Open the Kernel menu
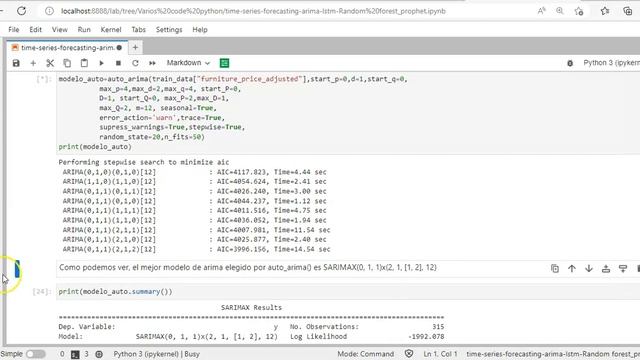 (x=111, y=29)
